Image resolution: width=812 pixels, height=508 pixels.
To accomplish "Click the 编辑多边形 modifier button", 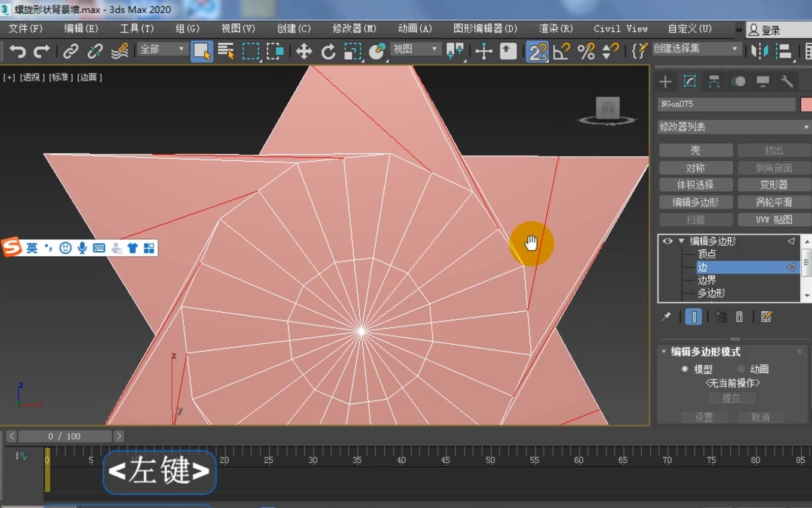I will tap(696, 202).
